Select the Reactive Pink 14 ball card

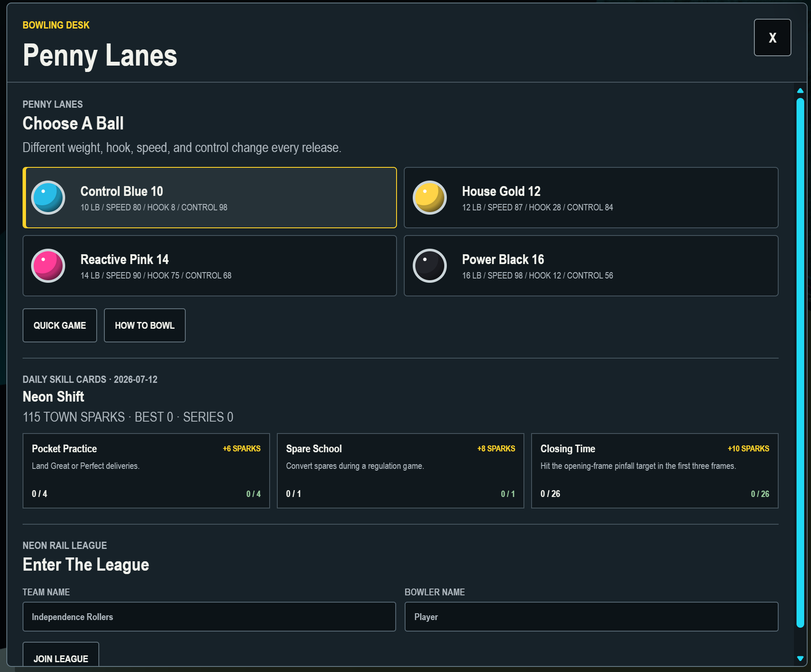point(210,266)
